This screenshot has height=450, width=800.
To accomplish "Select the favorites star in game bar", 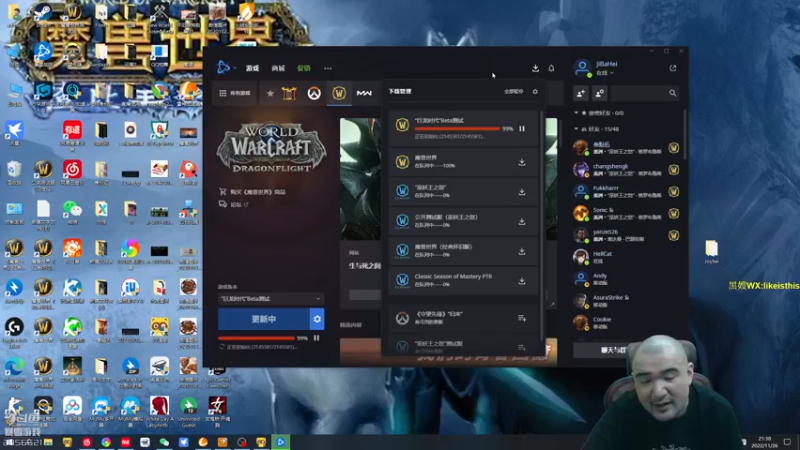I will [x=270, y=93].
